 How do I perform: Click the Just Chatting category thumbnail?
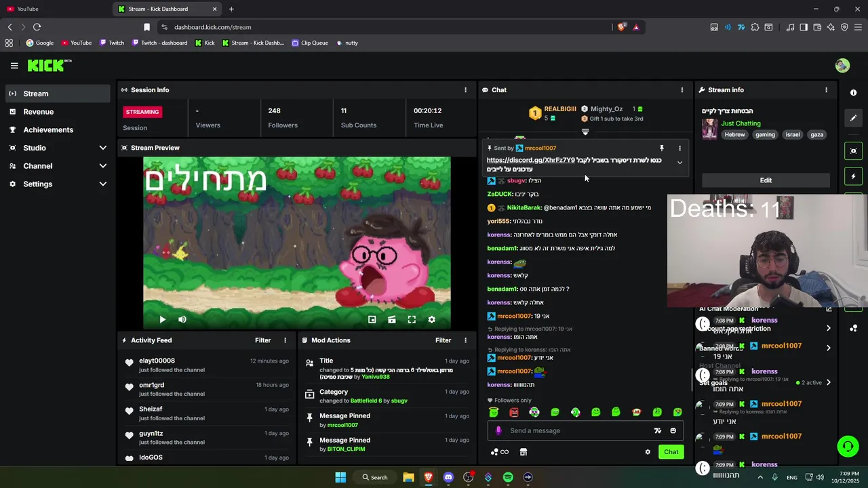709,129
